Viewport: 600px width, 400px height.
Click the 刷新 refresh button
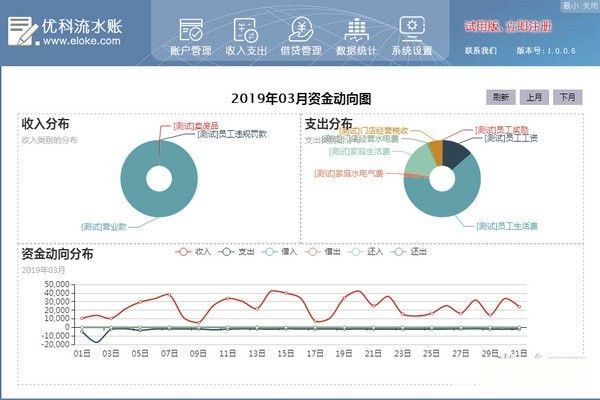[501, 97]
